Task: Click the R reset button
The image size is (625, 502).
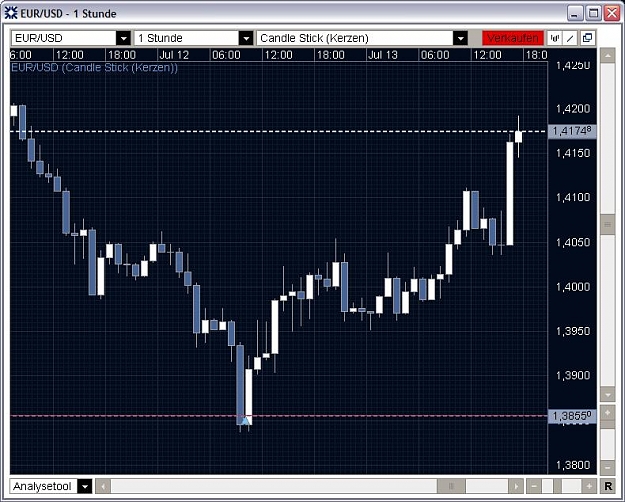Action: coord(608,486)
